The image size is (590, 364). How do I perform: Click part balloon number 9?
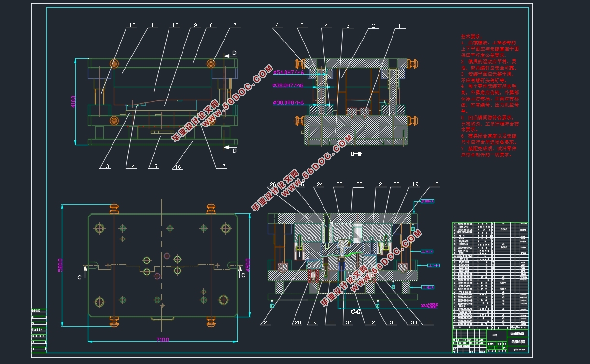tap(195, 25)
